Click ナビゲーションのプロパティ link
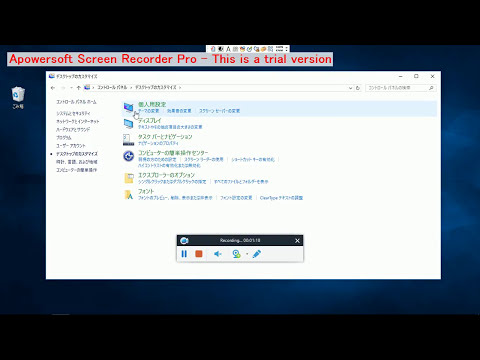This screenshot has height=360, width=480. click(x=158, y=143)
